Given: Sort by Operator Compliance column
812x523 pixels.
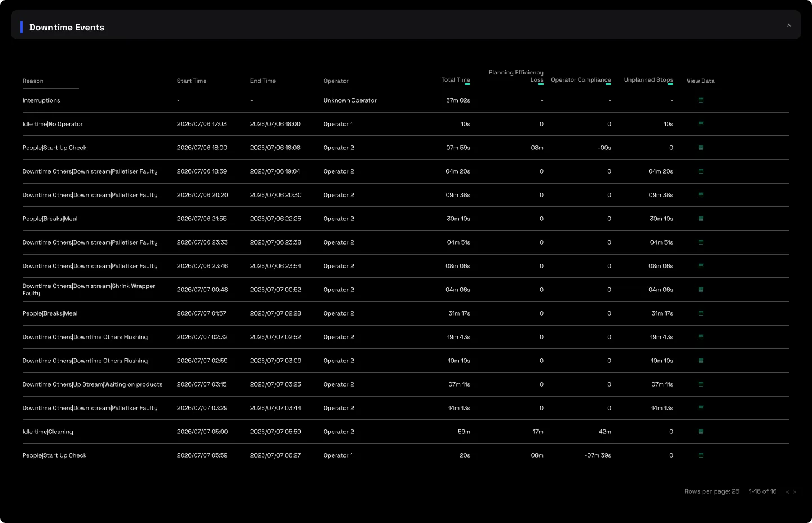Looking at the screenshot, I should click(x=581, y=80).
